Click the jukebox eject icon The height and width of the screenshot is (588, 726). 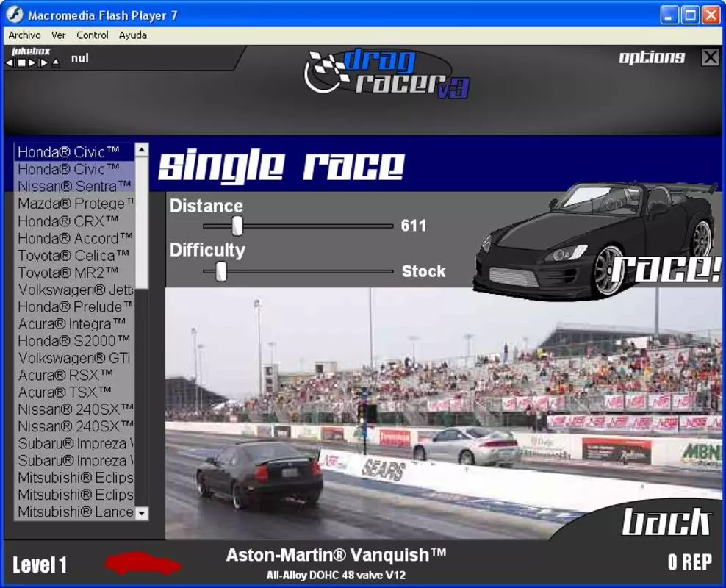pyautogui.click(x=56, y=62)
